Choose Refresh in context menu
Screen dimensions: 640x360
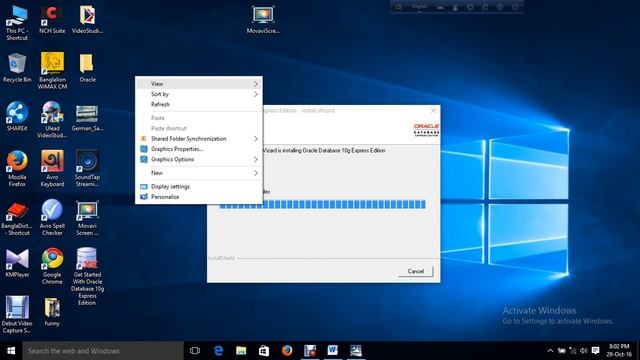(x=199, y=104)
